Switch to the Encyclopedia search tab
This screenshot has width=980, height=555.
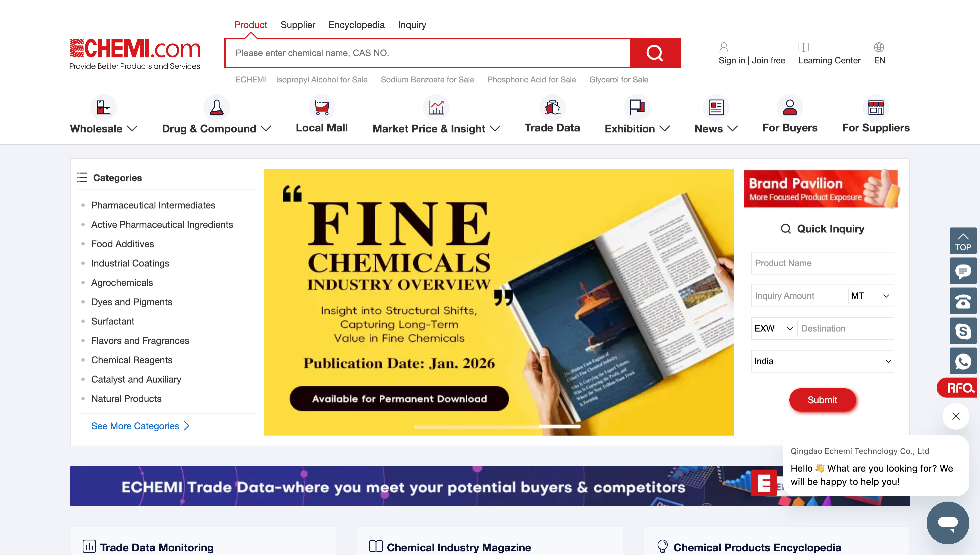tap(357, 25)
